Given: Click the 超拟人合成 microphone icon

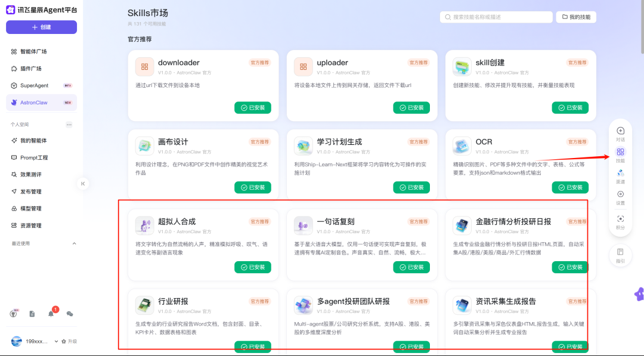Looking at the screenshot, I should (x=145, y=225).
